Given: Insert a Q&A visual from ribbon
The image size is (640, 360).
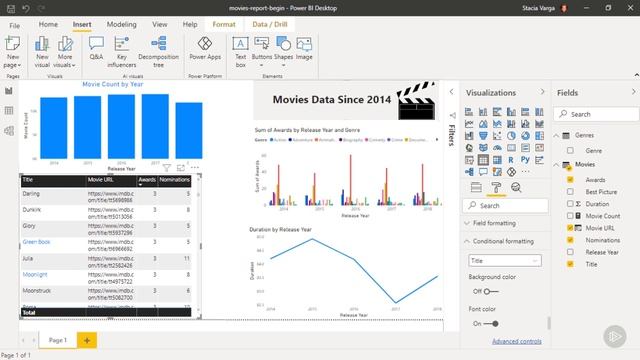Looking at the screenshot, I should [x=96, y=48].
